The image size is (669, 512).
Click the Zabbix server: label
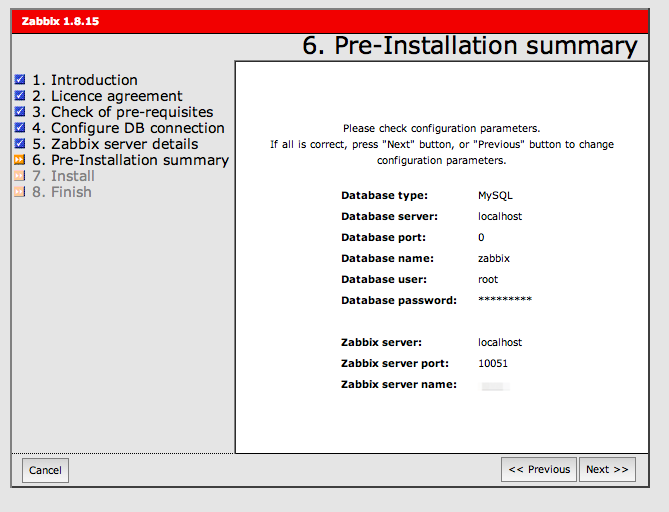point(381,342)
